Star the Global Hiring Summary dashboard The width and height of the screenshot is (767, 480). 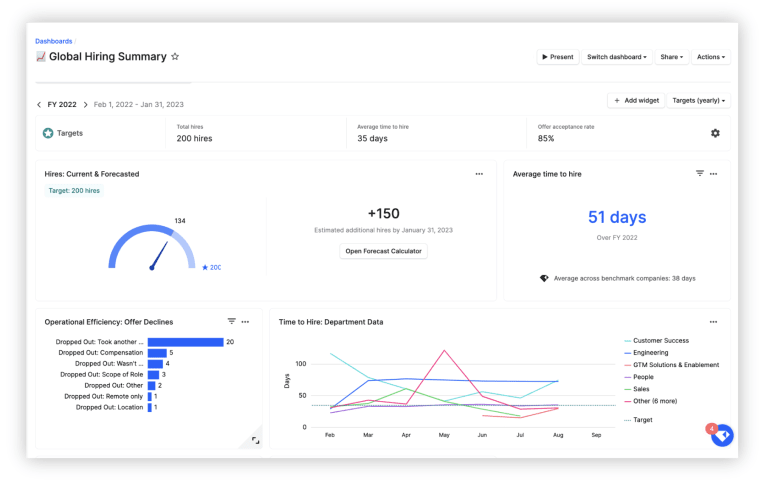point(175,57)
